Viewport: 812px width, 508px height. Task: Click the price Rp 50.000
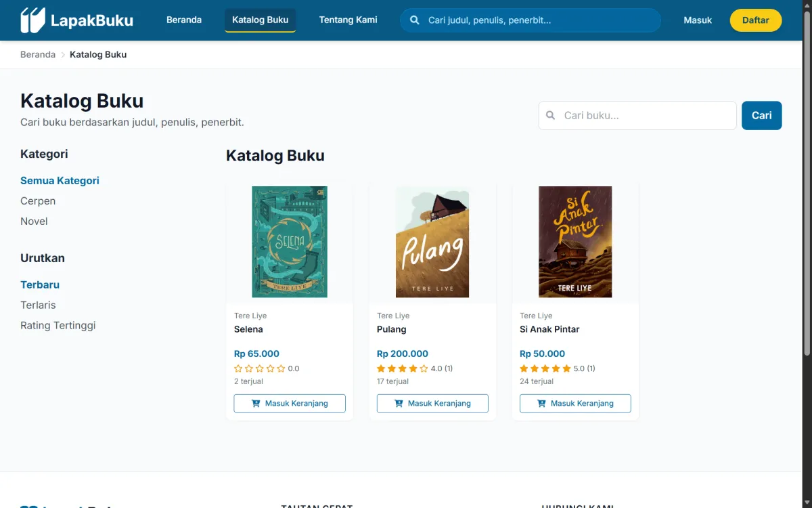tap(542, 354)
